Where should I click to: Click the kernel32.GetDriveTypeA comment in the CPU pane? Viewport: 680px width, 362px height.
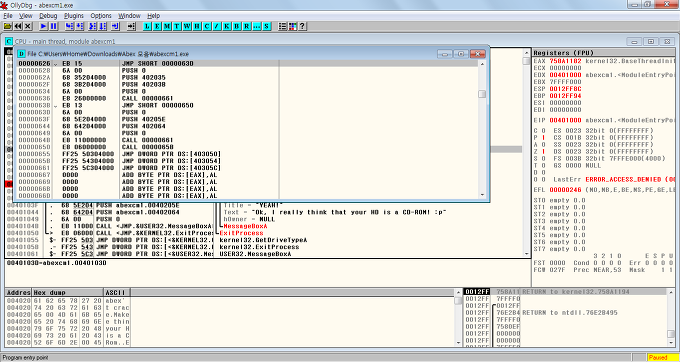[264, 240]
